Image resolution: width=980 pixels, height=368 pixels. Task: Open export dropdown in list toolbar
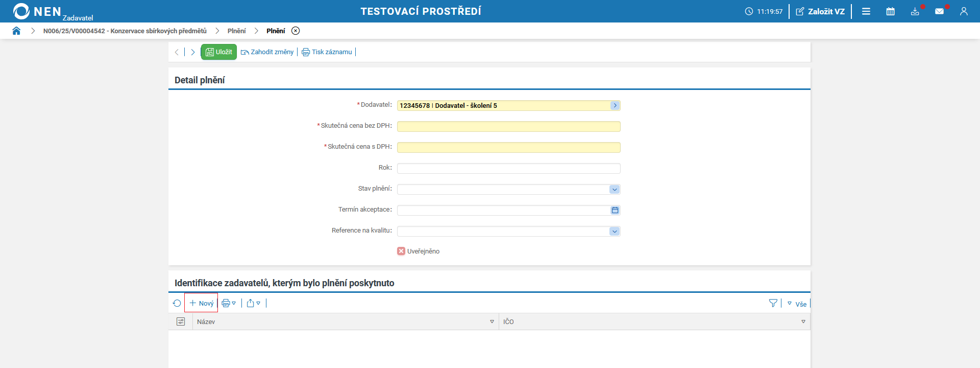tap(254, 303)
